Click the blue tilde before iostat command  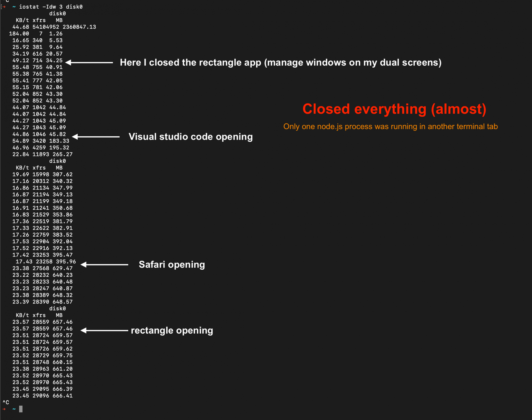click(14, 7)
